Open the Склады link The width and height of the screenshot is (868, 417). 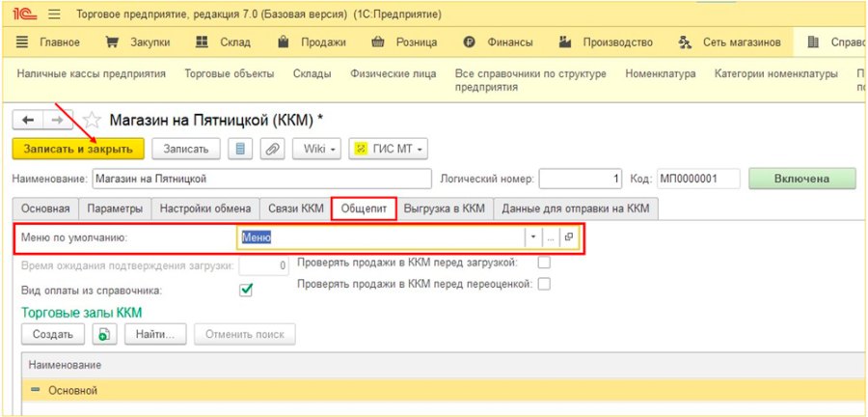(312, 73)
